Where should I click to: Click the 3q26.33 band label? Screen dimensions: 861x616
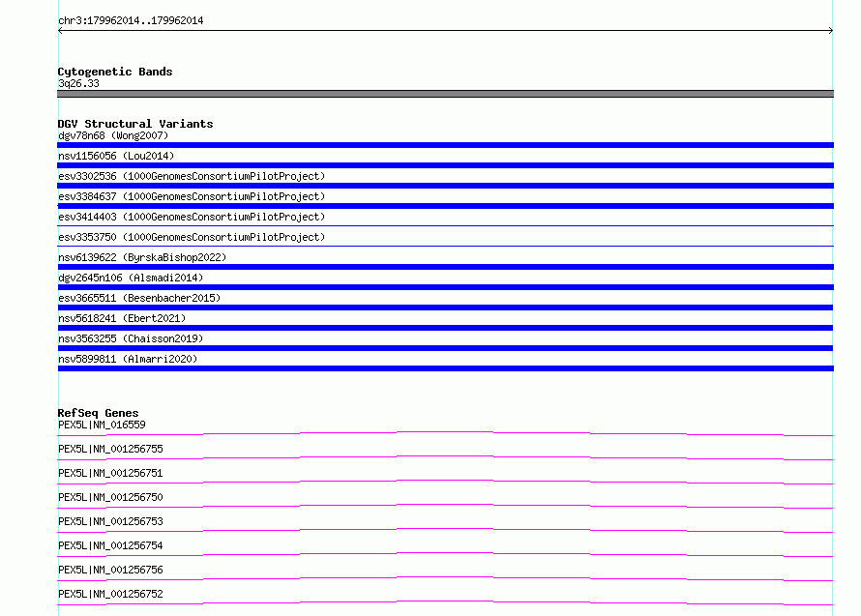point(78,83)
